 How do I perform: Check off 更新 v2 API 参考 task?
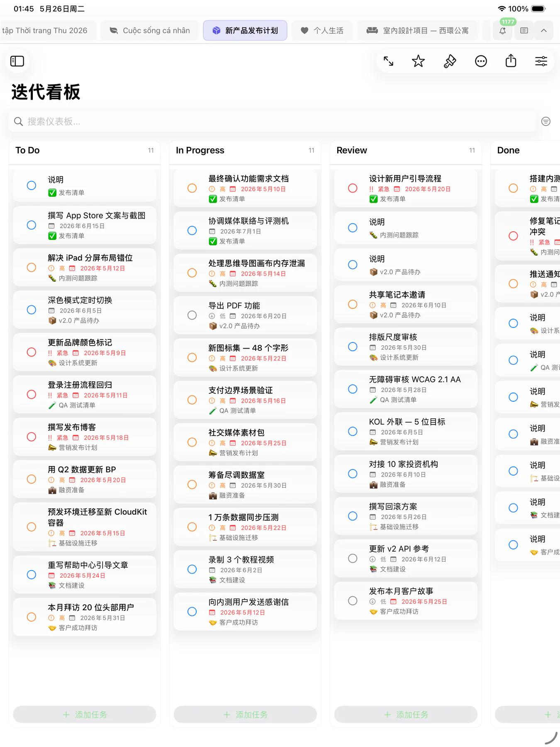(x=353, y=558)
